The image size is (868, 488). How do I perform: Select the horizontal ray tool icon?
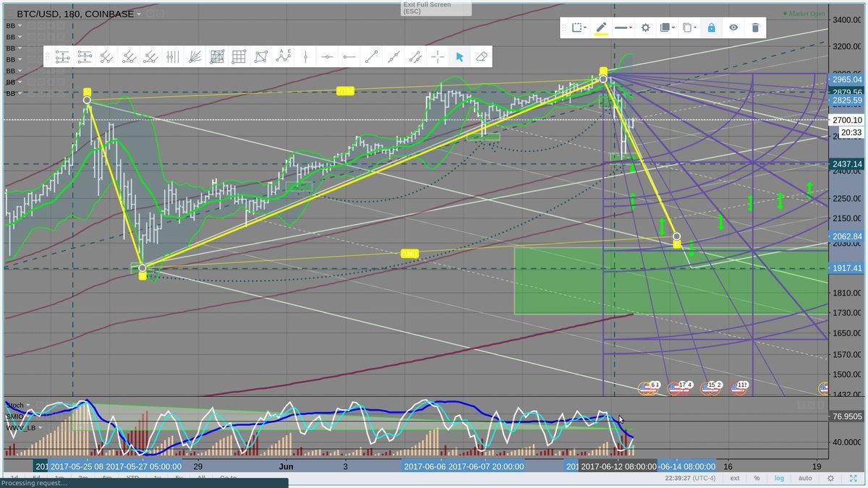click(x=349, y=56)
